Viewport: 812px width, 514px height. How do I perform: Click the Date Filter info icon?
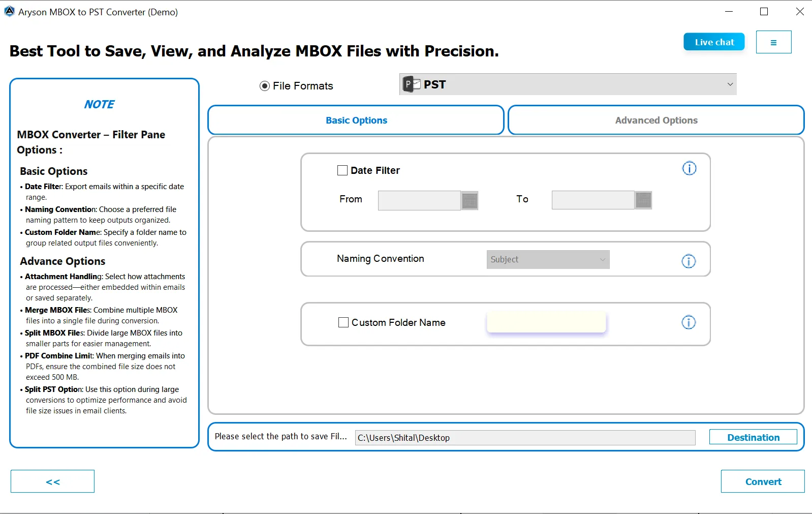coord(689,168)
